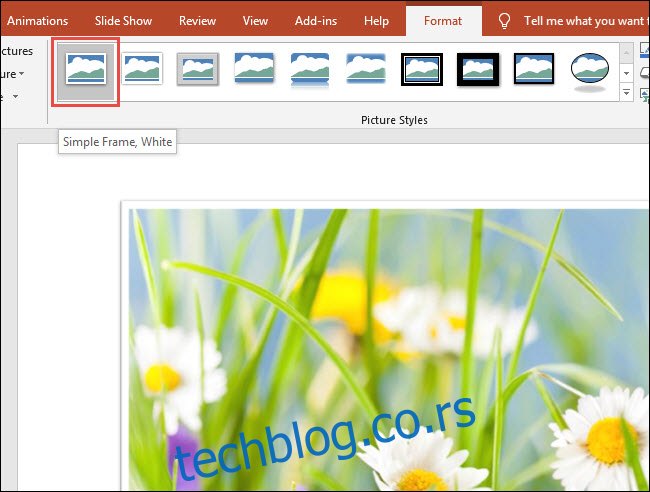Open the Add-ins tab
650x492 pixels.
coord(316,21)
